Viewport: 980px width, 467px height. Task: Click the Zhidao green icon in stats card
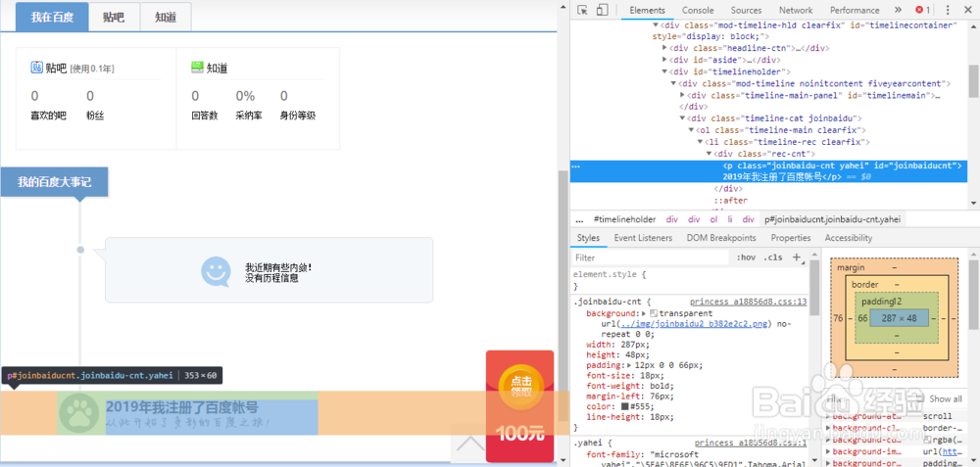[198, 68]
